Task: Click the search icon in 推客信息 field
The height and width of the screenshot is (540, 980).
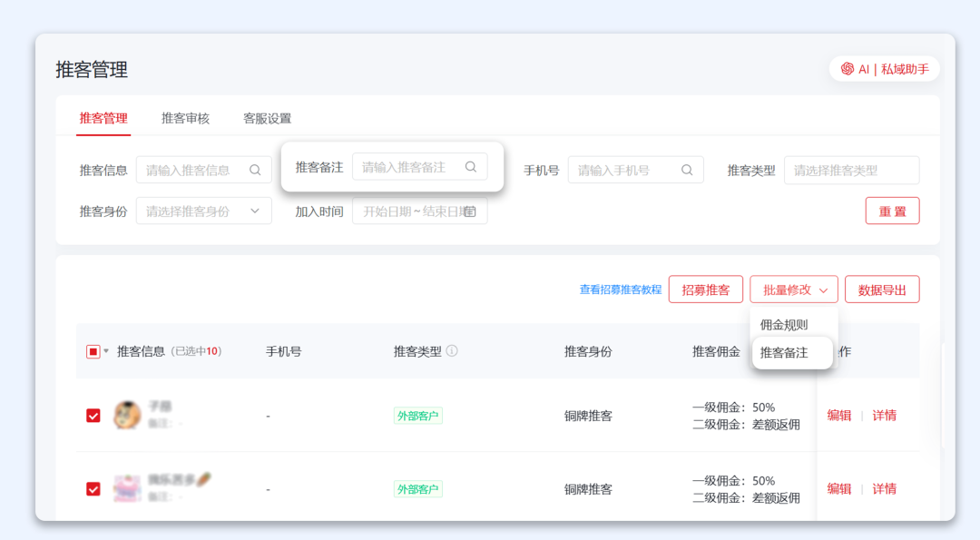Action: (x=255, y=170)
